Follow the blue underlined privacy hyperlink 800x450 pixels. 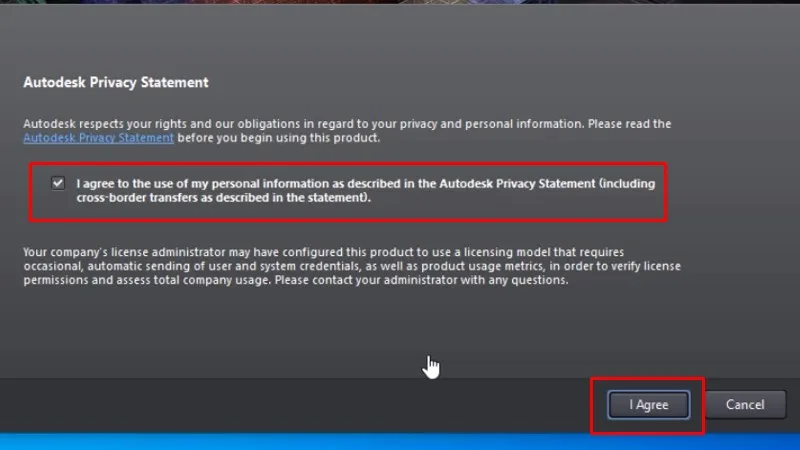tap(98, 138)
